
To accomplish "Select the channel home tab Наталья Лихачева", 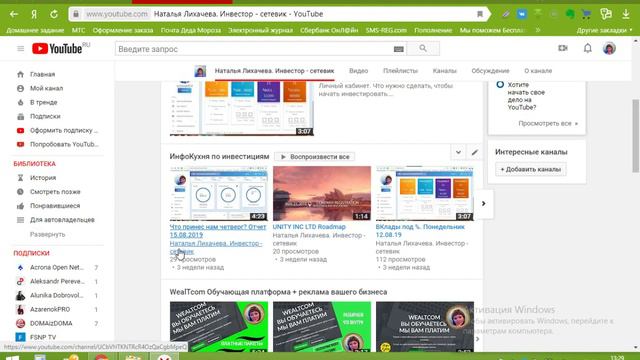I will click(274, 71).
